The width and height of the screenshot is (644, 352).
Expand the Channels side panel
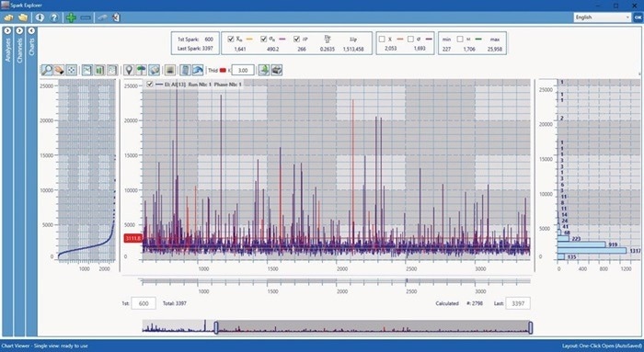coord(19,30)
